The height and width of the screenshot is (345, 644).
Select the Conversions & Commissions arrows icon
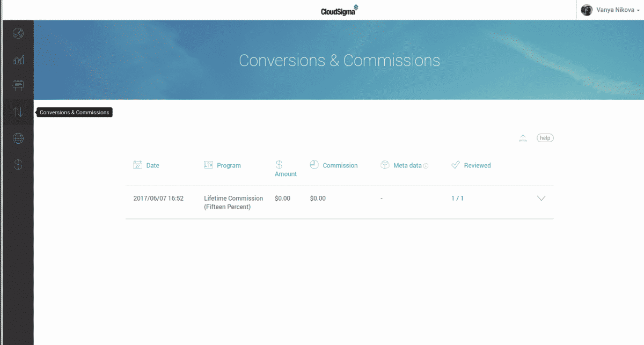[18, 112]
